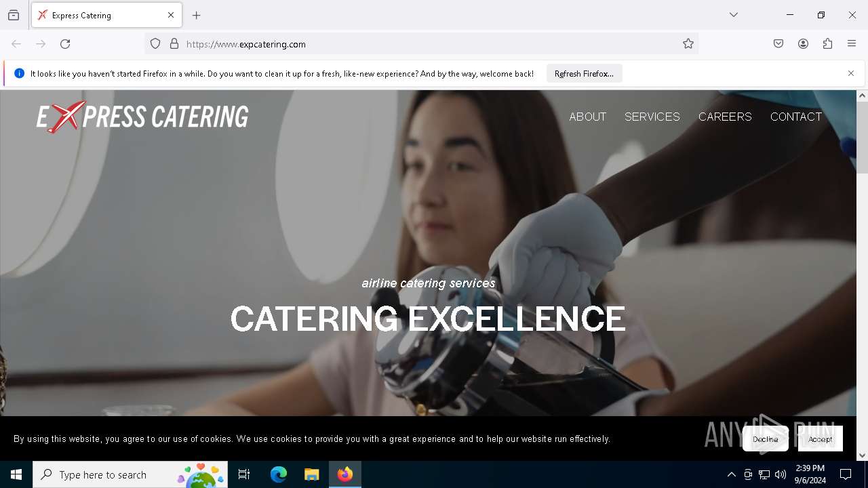Go forward one page
Screen dimensions: 868x488
click(41, 44)
